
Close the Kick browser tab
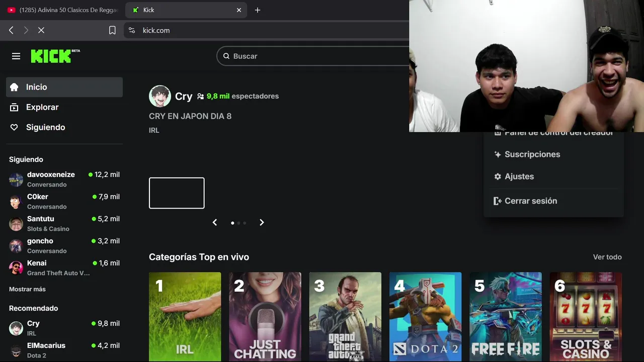coord(239,10)
